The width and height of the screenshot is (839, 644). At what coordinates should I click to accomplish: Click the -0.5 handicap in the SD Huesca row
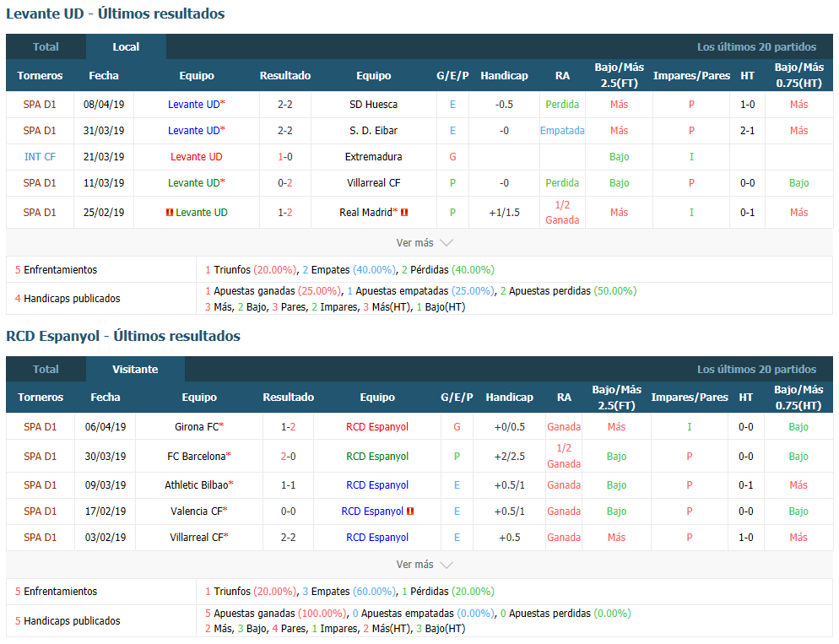pyautogui.click(x=504, y=105)
